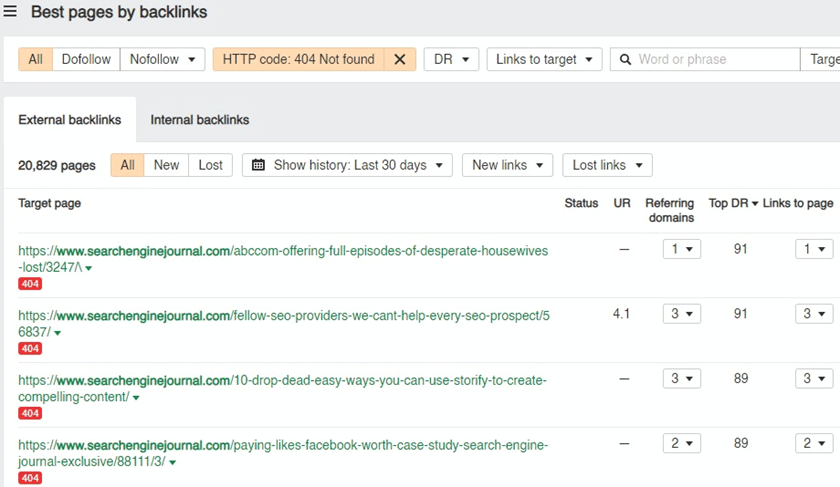Open the 10-drop-dead-easy-ways storify link
Screen dimensions: 840x487
tap(282, 381)
